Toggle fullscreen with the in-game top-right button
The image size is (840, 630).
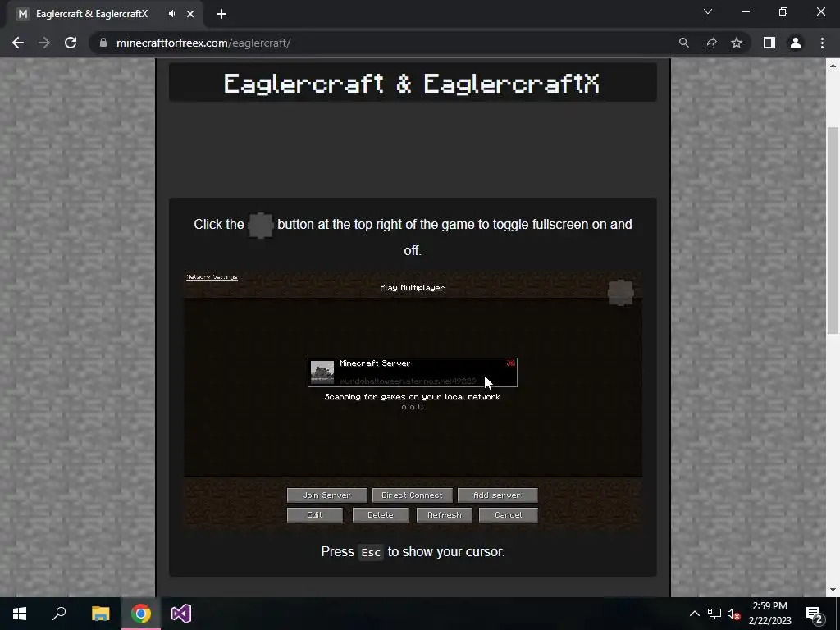621,292
